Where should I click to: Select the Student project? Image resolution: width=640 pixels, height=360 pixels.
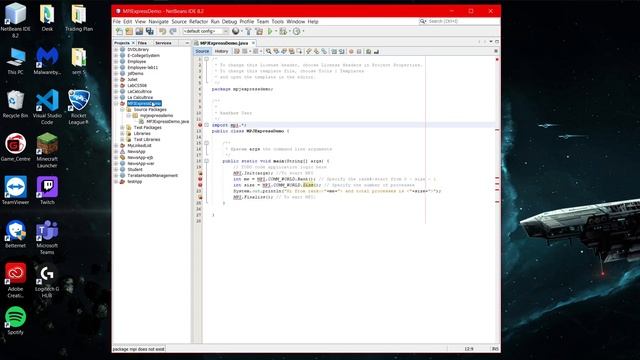click(x=135, y=169)
